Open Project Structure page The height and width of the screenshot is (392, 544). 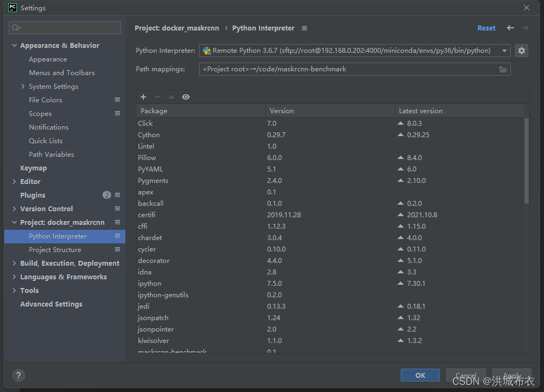tap(55, 249)
